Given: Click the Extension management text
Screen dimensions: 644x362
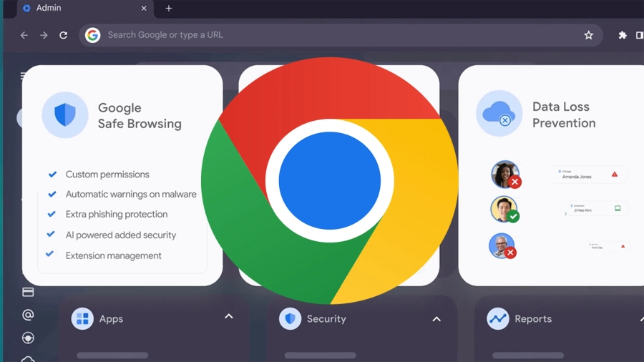Looking at the screenshot, I should pos(113,255).
